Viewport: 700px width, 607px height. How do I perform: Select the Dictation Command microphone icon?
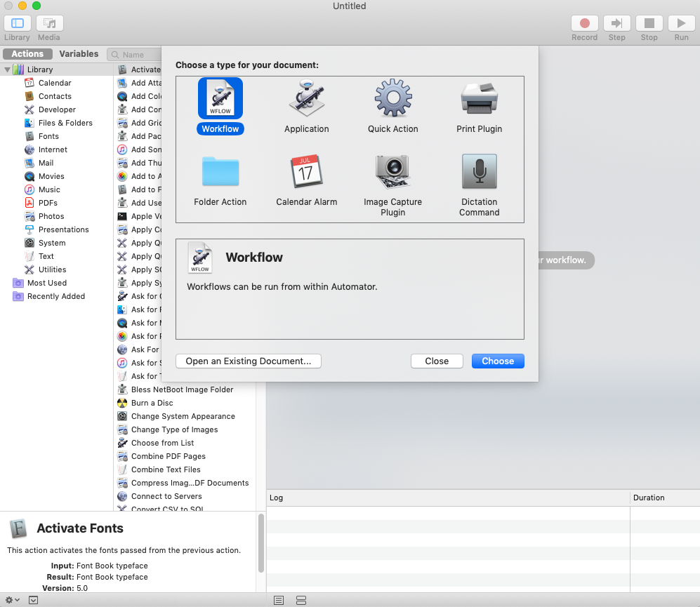coord(479,172)
